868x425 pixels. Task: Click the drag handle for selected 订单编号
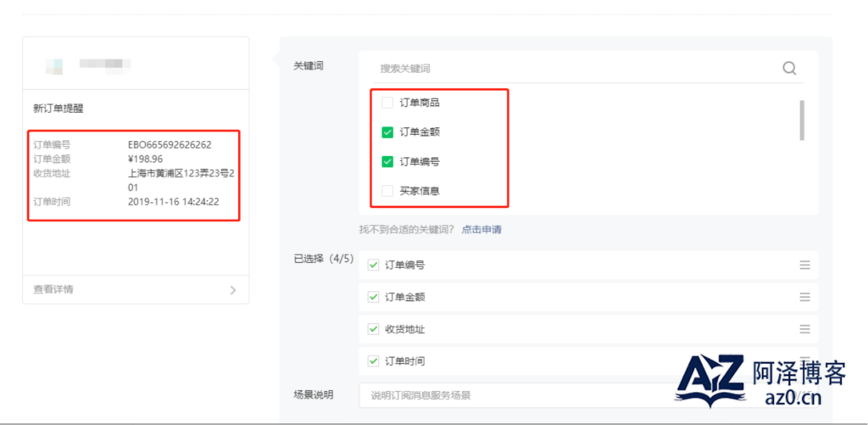click(x=805, y=265)
